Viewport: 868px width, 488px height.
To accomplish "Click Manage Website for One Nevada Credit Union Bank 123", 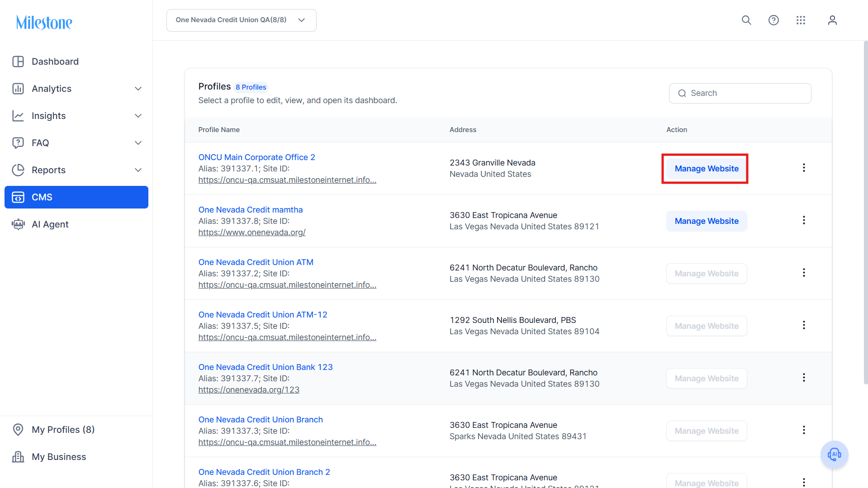I will [x=707, y=379].
